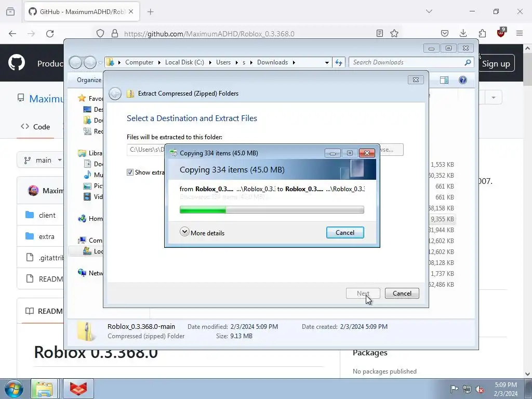Toggle the Explorer preview pane icon
The height and width of the screenshot is (399, 532).
[x=444, y=80]
